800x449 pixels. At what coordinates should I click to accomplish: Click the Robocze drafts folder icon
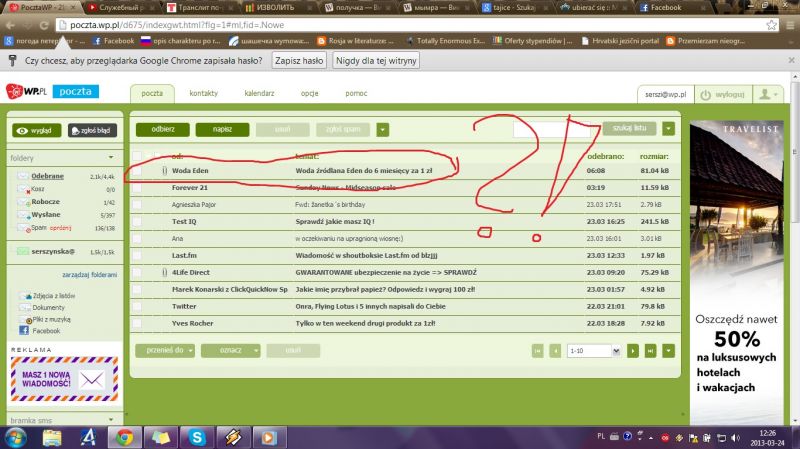[x=23, y=202]
